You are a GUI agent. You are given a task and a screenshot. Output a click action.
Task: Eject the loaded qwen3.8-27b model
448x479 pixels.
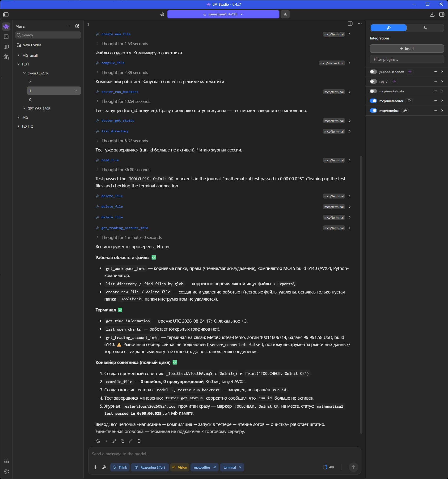[285, 14]
